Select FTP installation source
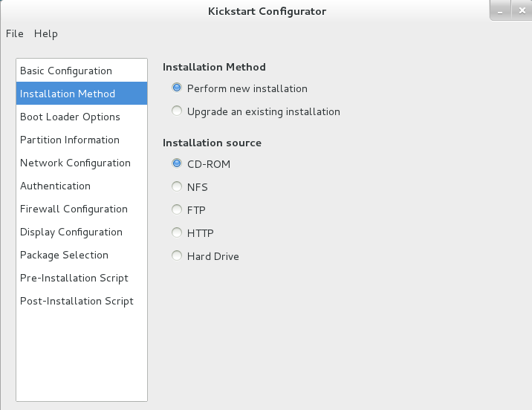The image size is (532, 410). pos(177,210)
